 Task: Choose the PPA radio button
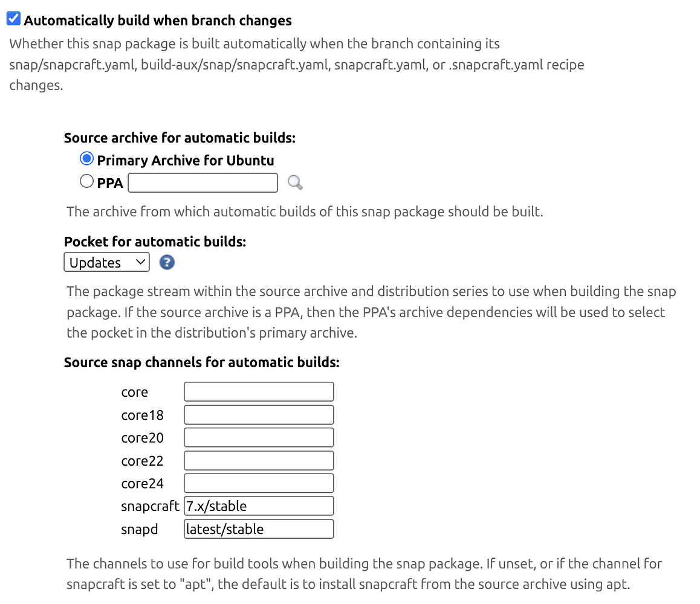click(86, 180)
